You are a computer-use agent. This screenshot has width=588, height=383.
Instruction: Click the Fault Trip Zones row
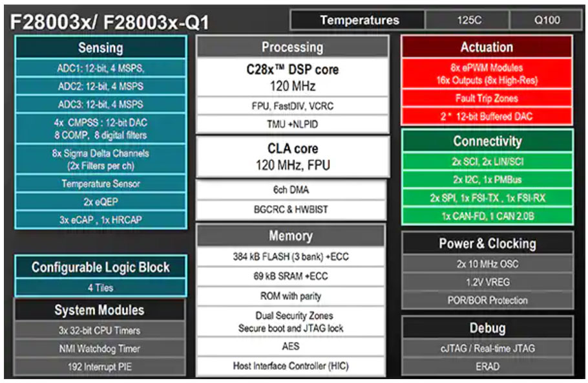coord(487,98)
